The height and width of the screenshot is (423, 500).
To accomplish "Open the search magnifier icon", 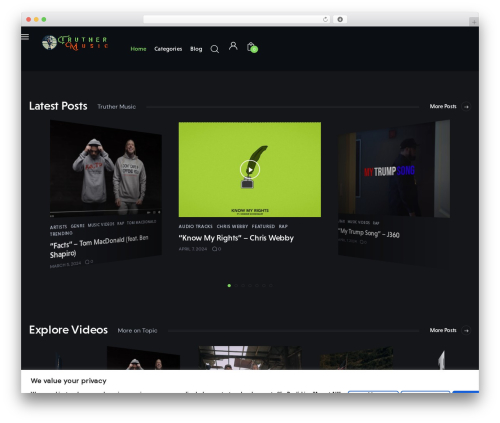I will [x=215, y=49].
